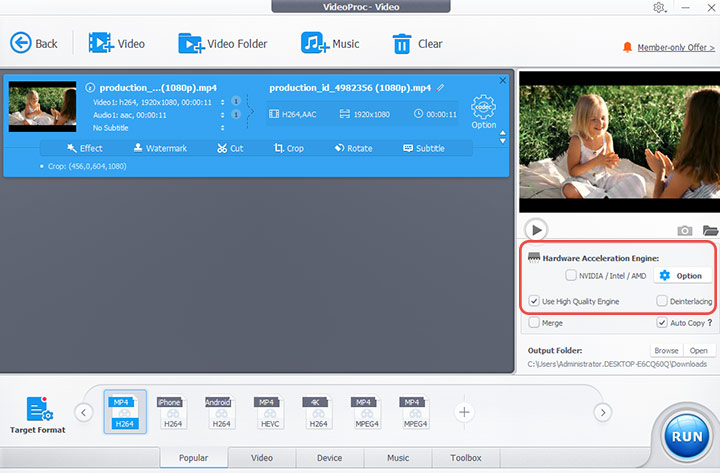Toggle Use High Quality Engine

[x=534, y=301]
